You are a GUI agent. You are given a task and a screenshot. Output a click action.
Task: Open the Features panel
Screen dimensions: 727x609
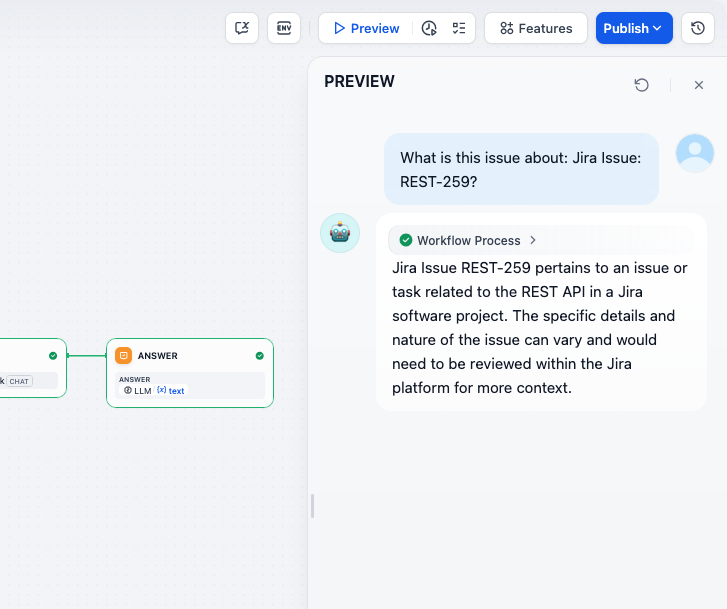(536, 28)
